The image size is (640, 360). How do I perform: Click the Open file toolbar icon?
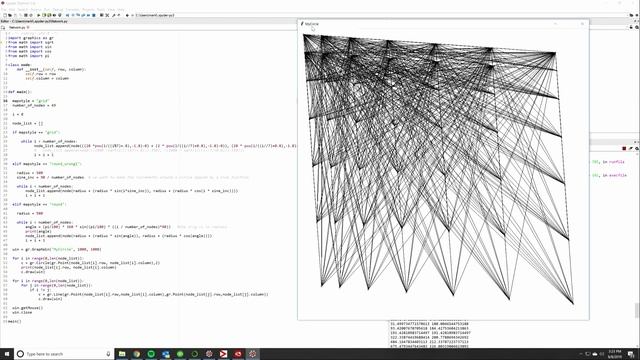tap(10, 15)
